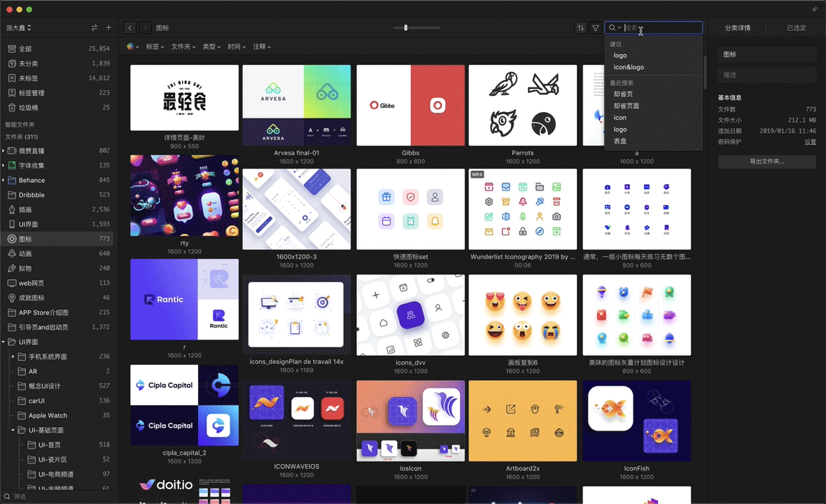
Task: Click the green 字体收集 folder icon
Action: coord(12,165)
